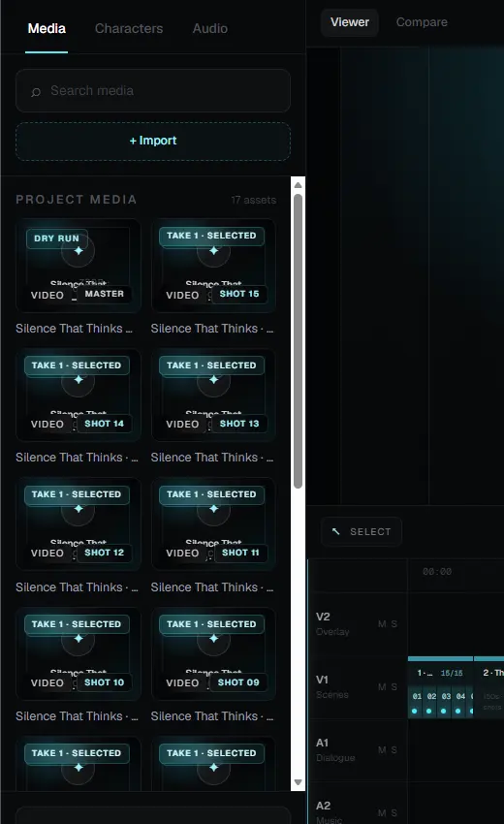
Task: Click the 17 assets count label
Action: point(253,201)
